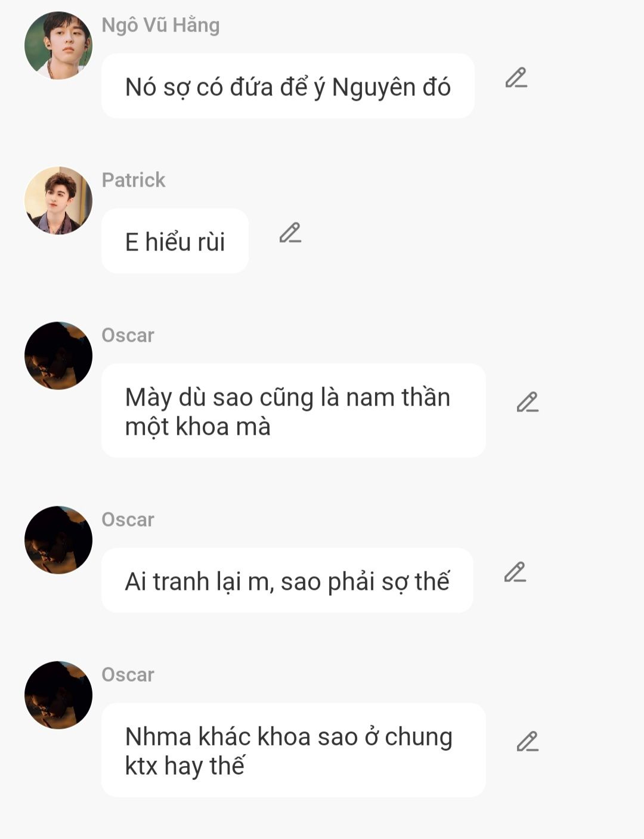Tap the edit pencil next to "E hiểu rùi"

[290, 233]
